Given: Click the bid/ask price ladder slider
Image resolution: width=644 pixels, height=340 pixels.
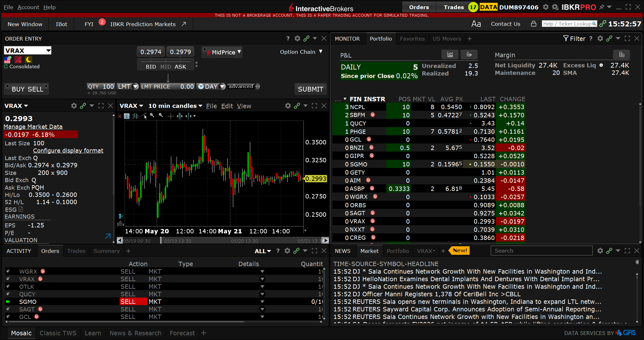Looking at the screenshot, I should click(166, 61).
